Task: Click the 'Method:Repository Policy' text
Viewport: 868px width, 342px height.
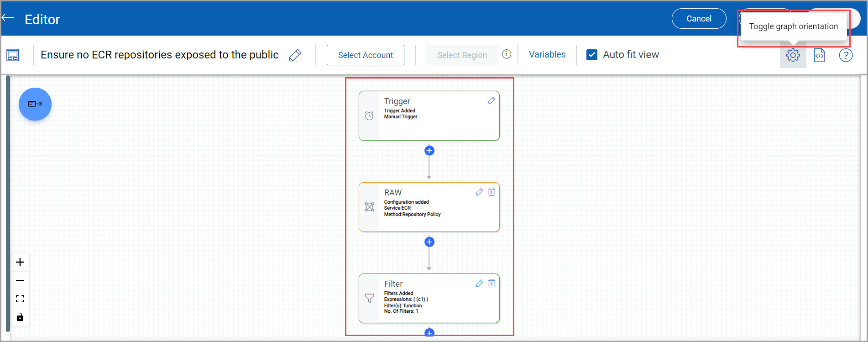Action: (412, 214)
